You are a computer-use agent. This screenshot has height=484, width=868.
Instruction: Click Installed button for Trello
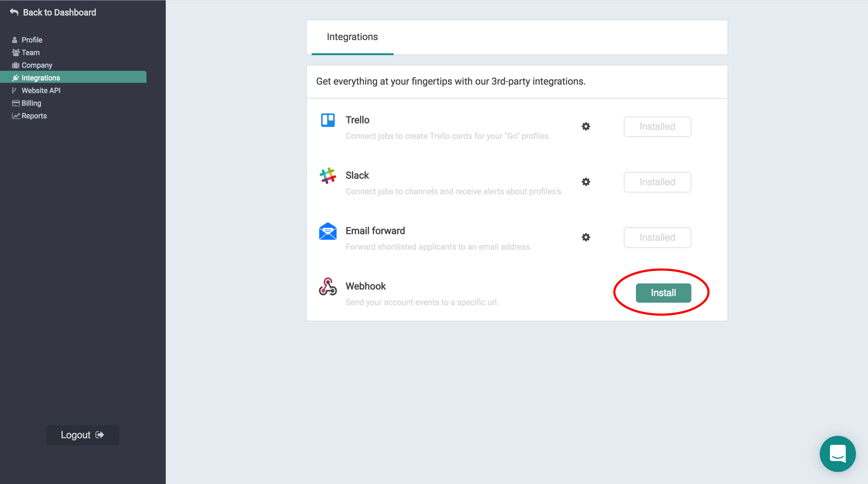coord(657,127)
